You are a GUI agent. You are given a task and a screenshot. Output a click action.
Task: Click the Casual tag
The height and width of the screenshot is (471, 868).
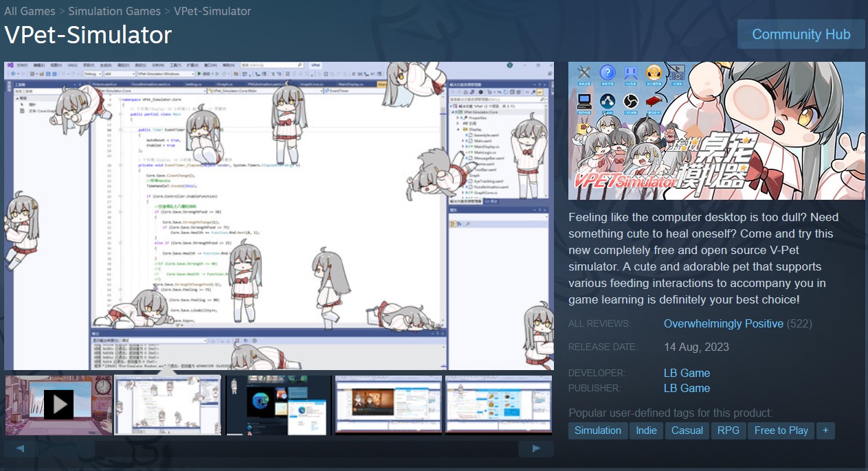(687, 430)
